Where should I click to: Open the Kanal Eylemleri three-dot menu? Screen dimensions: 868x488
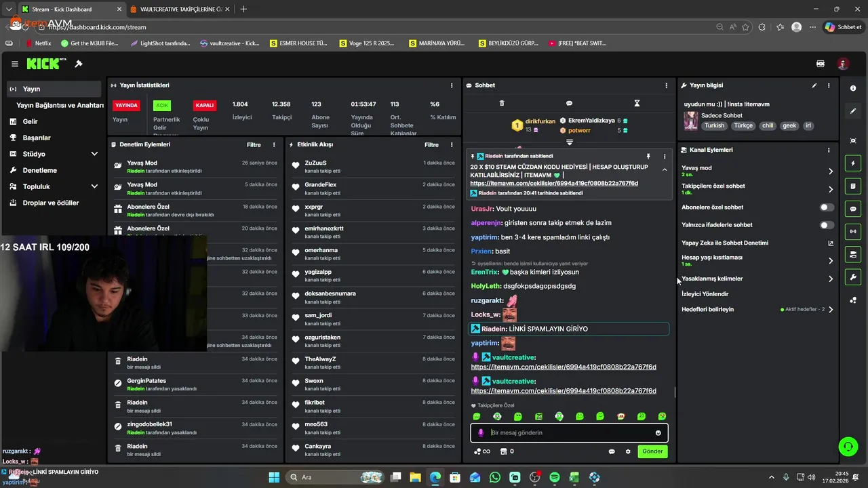[829, 150]
